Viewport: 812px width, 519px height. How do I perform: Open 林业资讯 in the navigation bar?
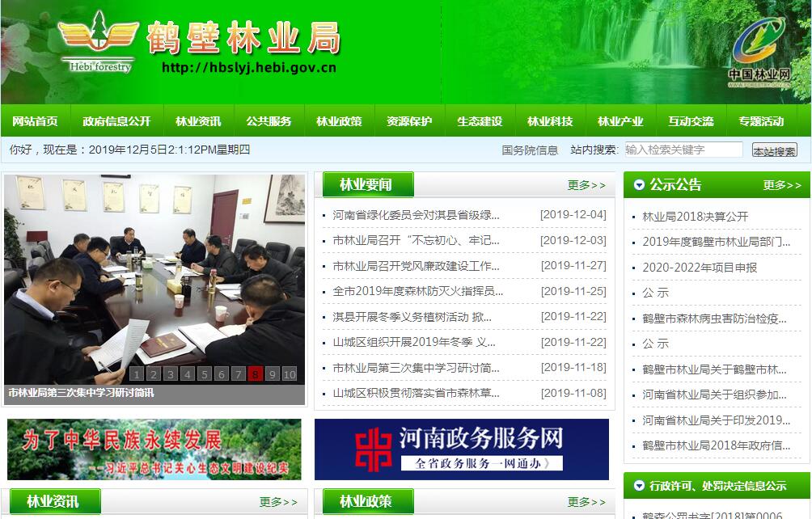click(198, 121)
